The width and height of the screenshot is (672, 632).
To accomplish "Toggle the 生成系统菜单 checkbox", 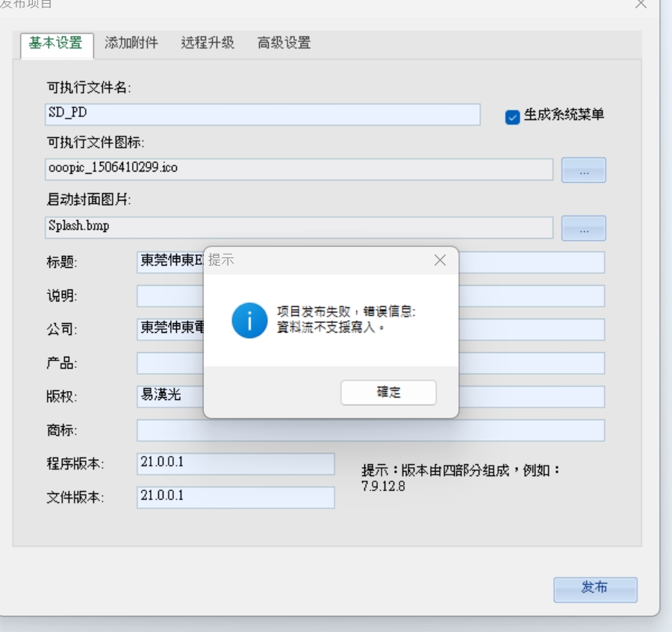I will click(512, 116).
